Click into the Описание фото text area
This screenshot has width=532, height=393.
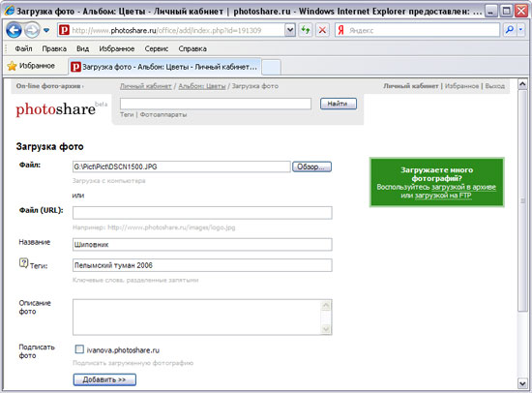tap(202, 317)
